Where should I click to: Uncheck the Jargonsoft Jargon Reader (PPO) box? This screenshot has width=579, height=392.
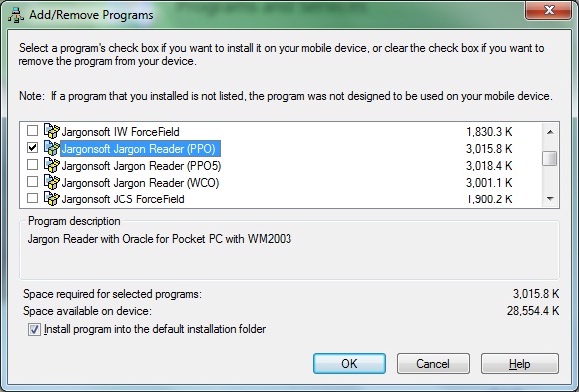point(33,147)
